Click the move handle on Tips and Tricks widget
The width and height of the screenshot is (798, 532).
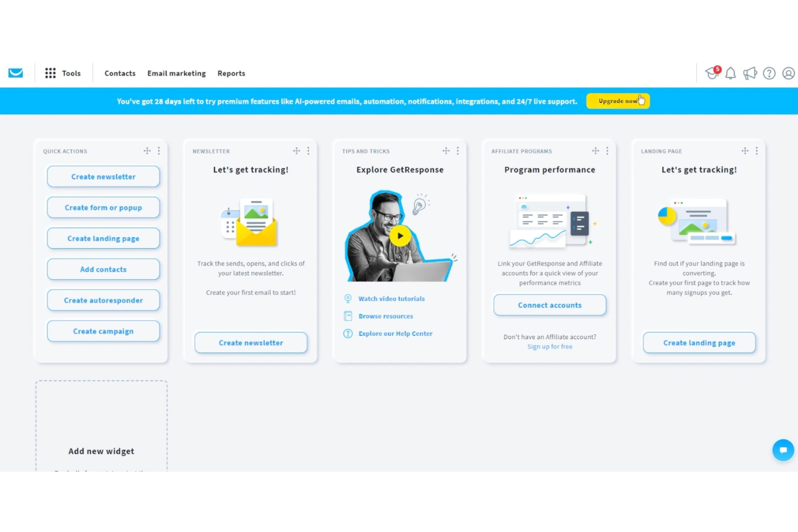(446, 151)
